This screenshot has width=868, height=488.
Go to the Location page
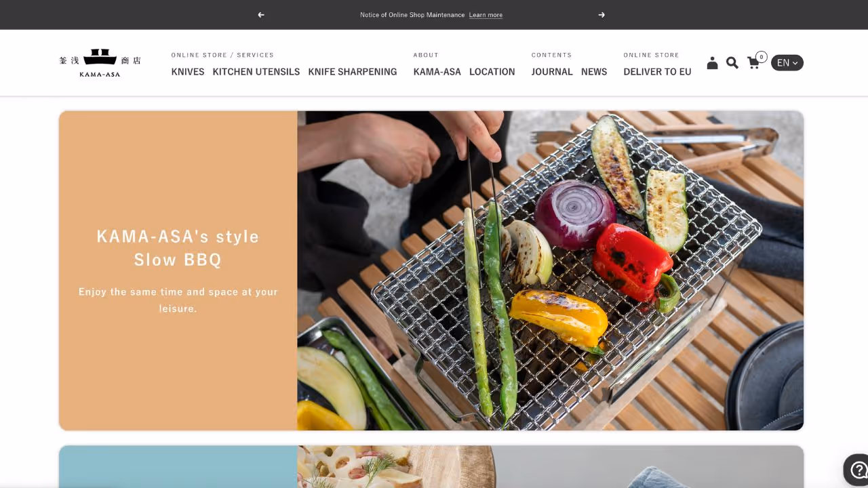[x=492, y=72]
